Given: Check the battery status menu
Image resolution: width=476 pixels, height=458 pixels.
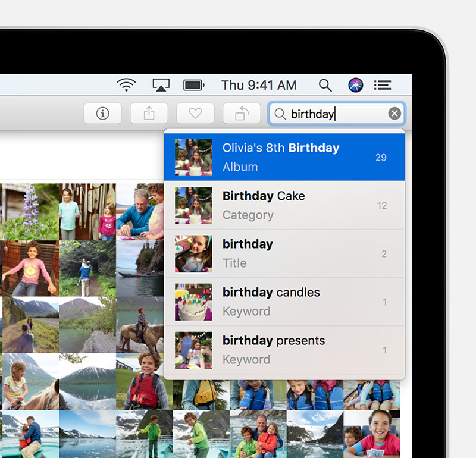Looking at the screenshot, I should 194,85.
